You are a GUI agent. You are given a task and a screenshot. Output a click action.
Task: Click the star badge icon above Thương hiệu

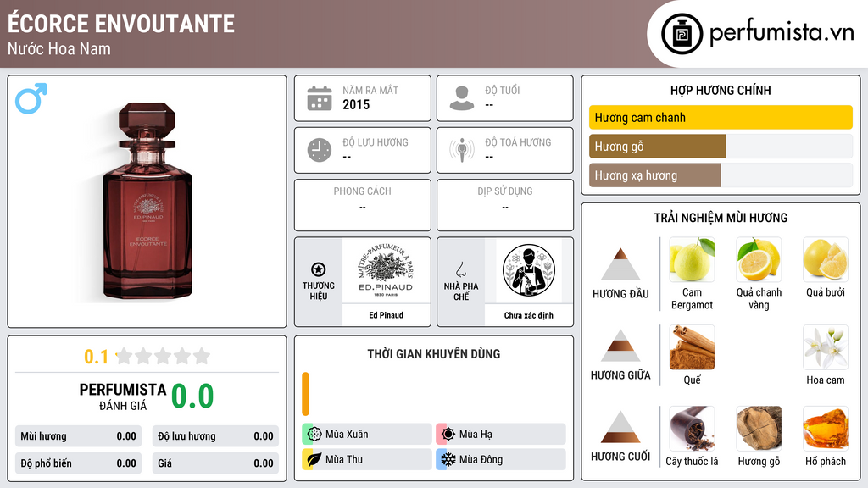tap(319, 269)
